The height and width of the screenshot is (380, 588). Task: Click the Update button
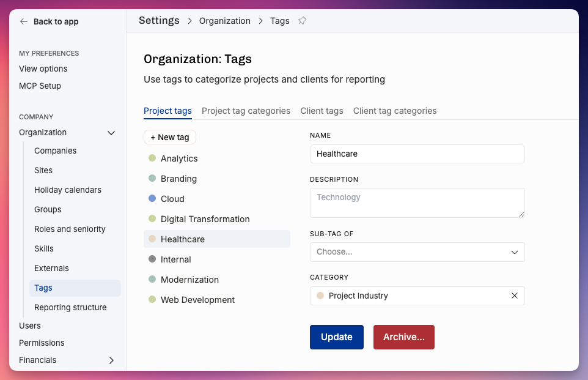pos(336,337)
